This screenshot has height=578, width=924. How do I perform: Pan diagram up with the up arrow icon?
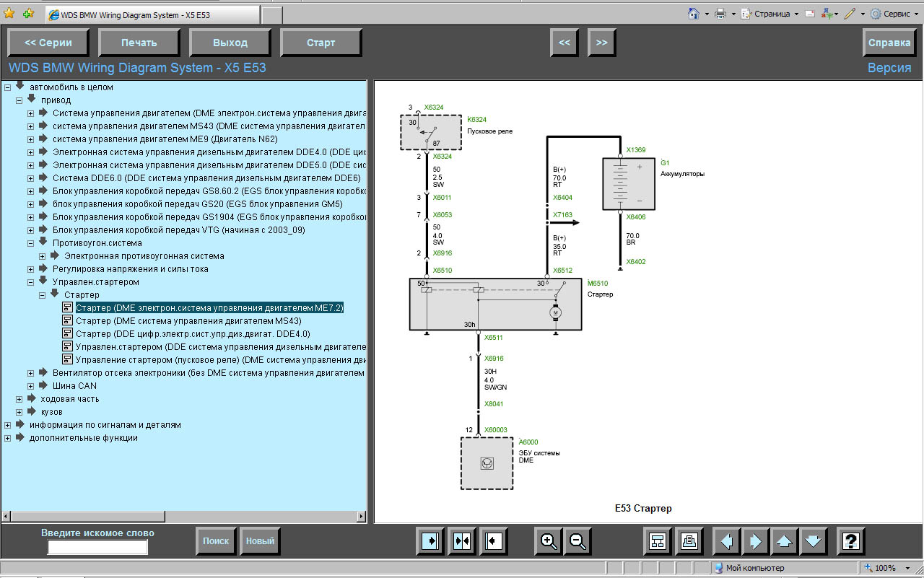(785, 540)
